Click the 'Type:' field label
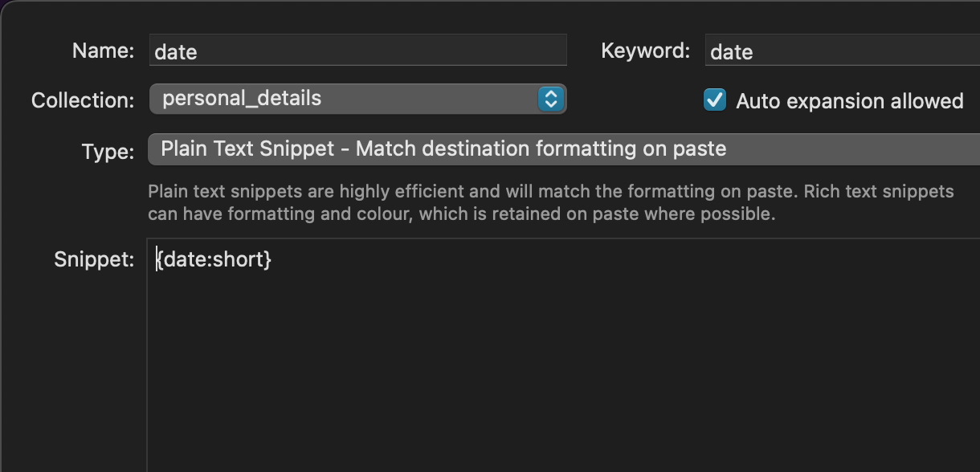Image resolution: width=980 pixels, height=472 pixels. coord(108,152)
